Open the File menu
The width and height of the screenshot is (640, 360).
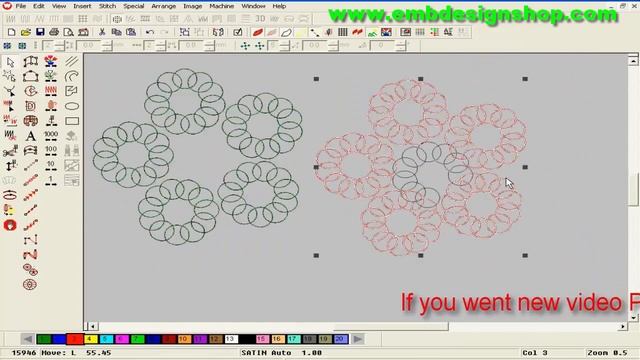[20, 6]
